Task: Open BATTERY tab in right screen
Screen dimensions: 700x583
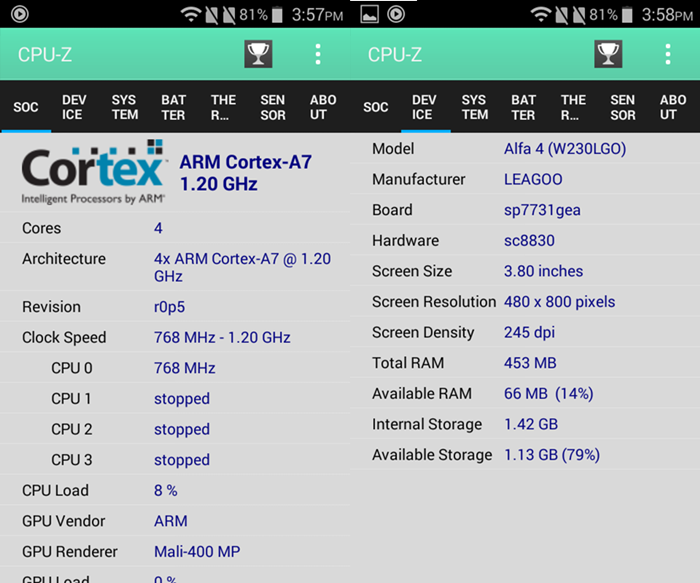Action: click(x=524, y=107)
